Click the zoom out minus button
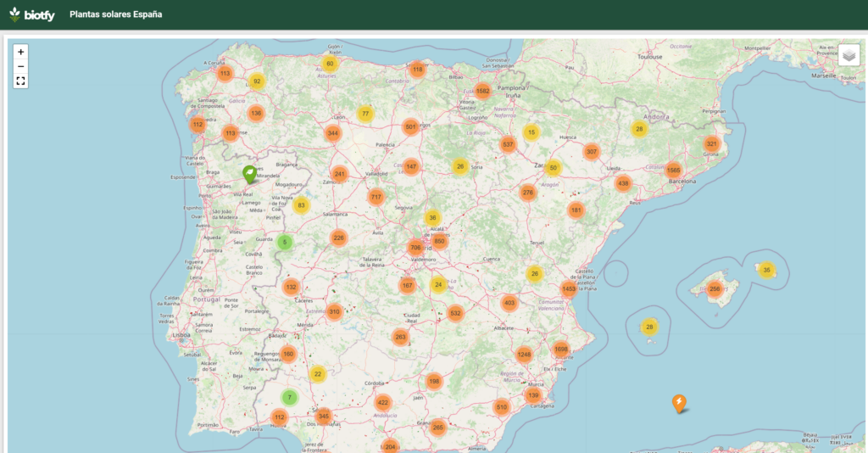 click(x=21, y=66)
